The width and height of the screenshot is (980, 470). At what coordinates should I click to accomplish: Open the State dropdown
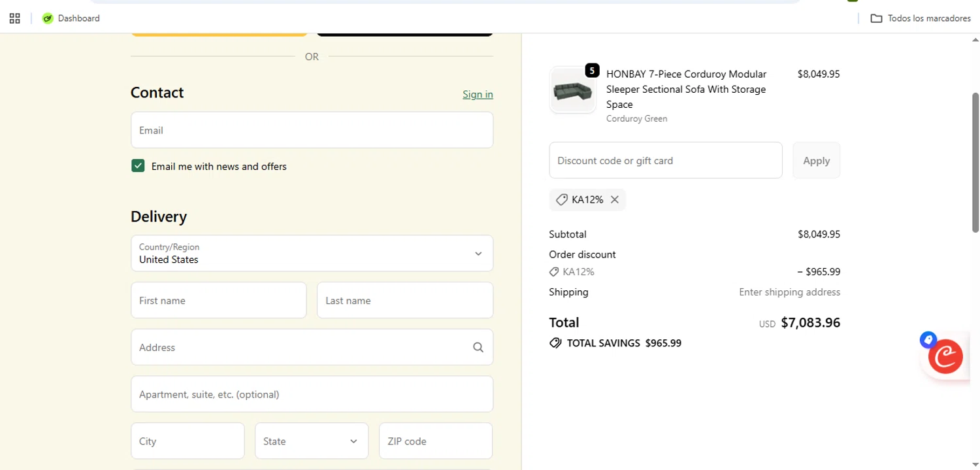pos(312,441)
